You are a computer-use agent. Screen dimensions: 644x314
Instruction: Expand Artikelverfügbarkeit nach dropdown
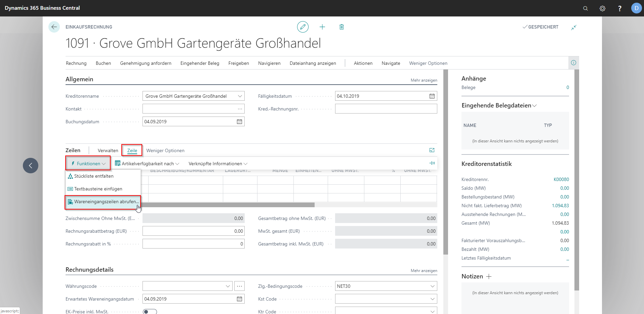147,164
